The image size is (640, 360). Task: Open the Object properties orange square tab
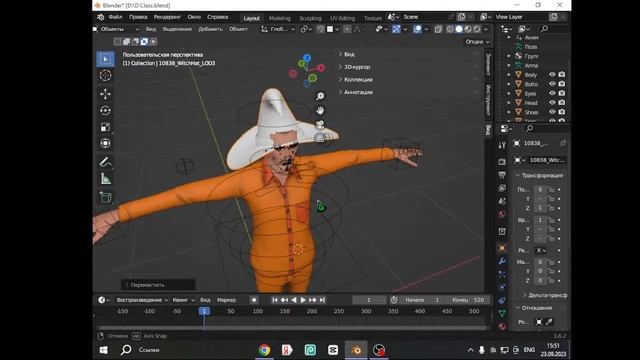click(502, 248)
